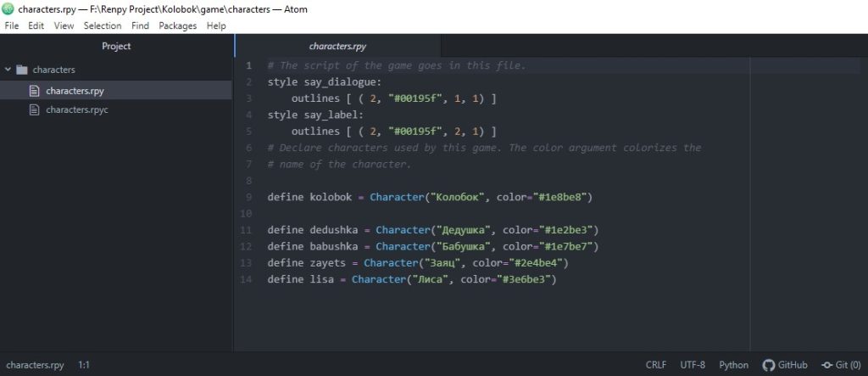Click the GitHub icon in status bar
Screen dimensions: 868x376
coord(769,365)
